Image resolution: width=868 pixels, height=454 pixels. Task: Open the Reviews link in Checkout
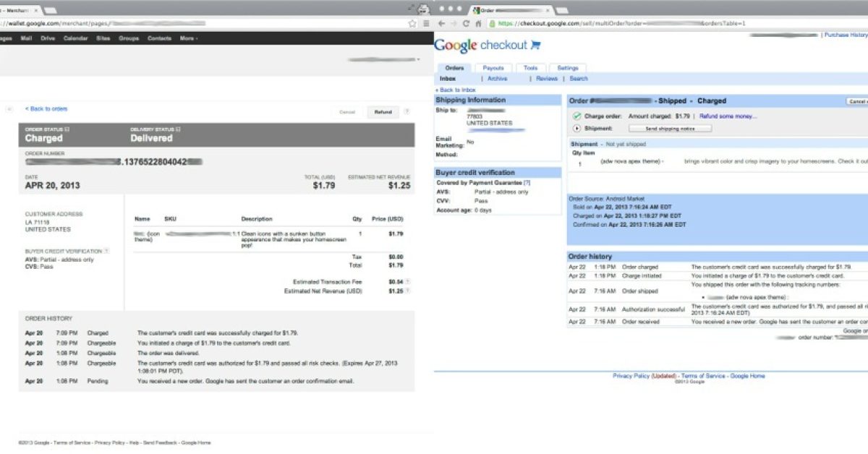pos(547,78)
